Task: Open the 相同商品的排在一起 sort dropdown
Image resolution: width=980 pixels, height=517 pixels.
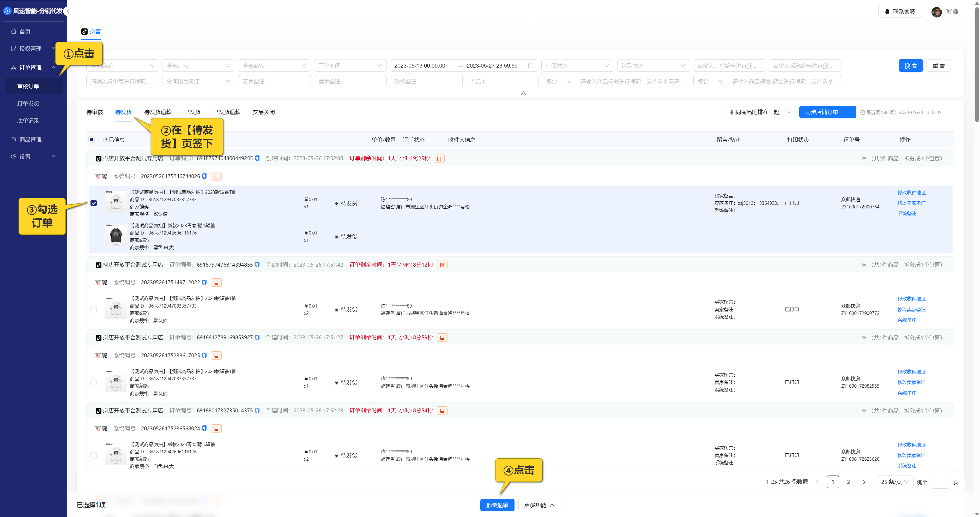Action: (760, 112)
